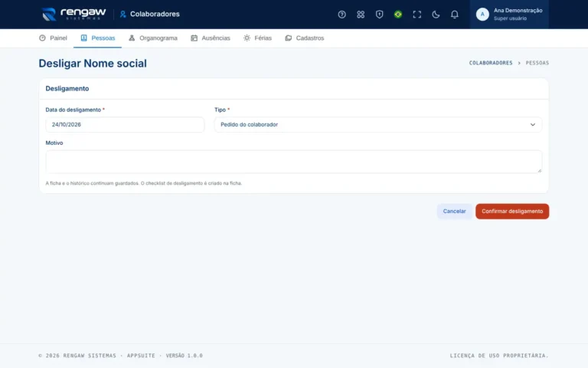The width and height of the screenshot is (588, 368).
Task: Click the PESSOAS breadcrumb
Action: tap(537, 63)
